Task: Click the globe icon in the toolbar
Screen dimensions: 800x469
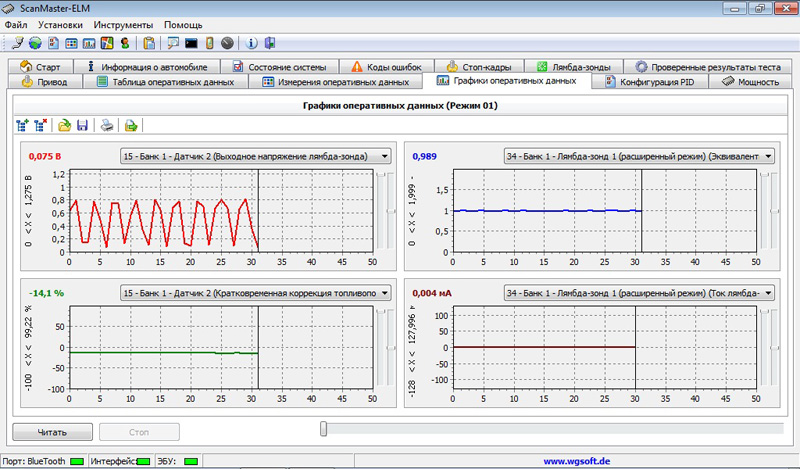Action: (35, 43)
